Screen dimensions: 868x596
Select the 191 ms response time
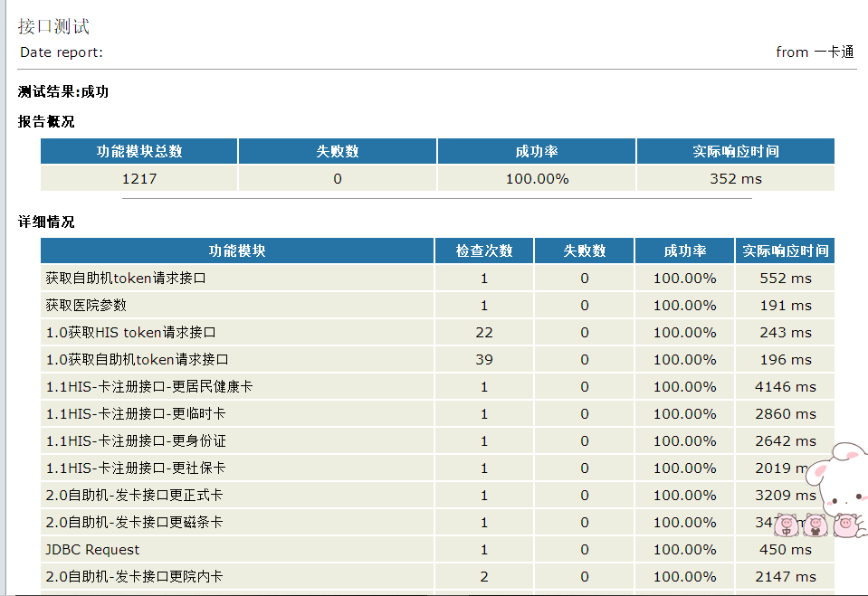tap(785, 305)
